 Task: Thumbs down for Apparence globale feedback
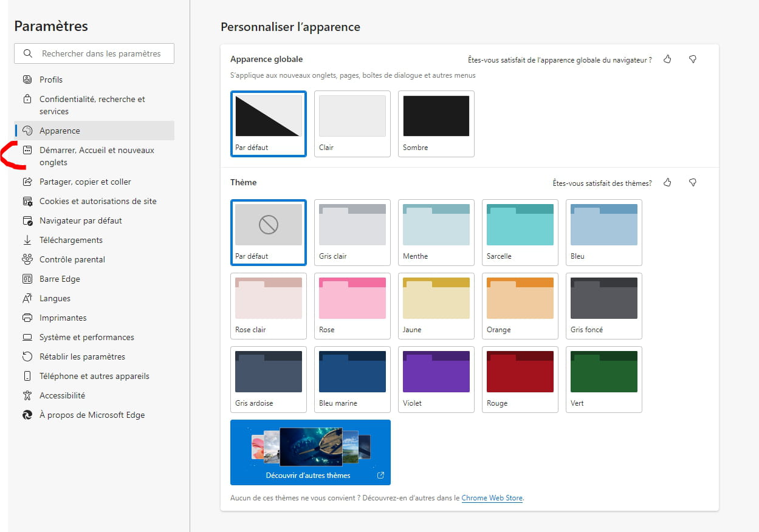692,59
